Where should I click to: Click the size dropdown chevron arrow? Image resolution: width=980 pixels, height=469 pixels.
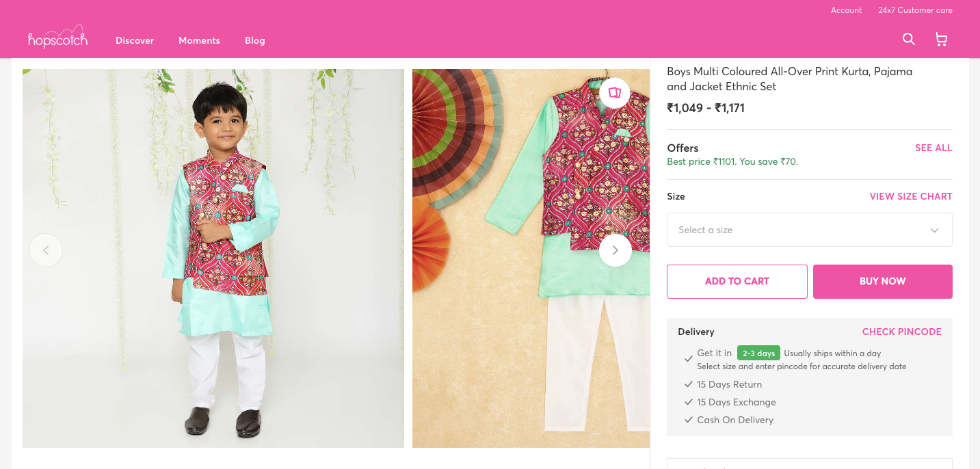934,230
